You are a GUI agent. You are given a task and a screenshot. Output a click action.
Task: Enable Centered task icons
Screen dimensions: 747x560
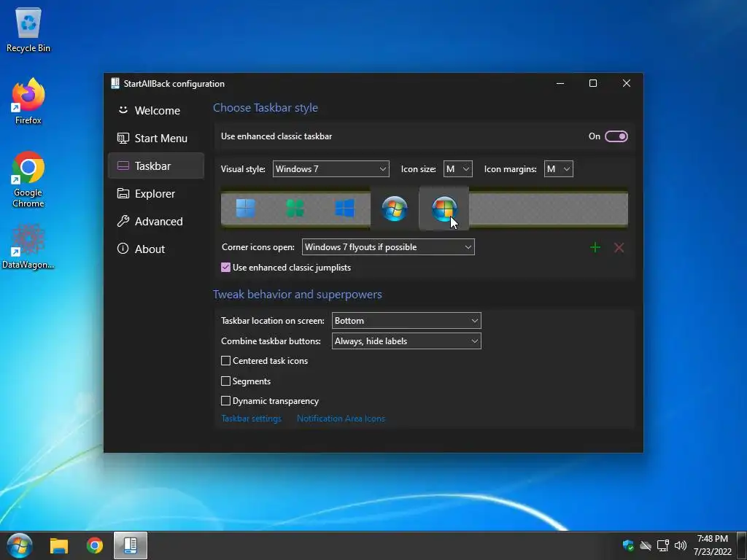pos(226,361)
